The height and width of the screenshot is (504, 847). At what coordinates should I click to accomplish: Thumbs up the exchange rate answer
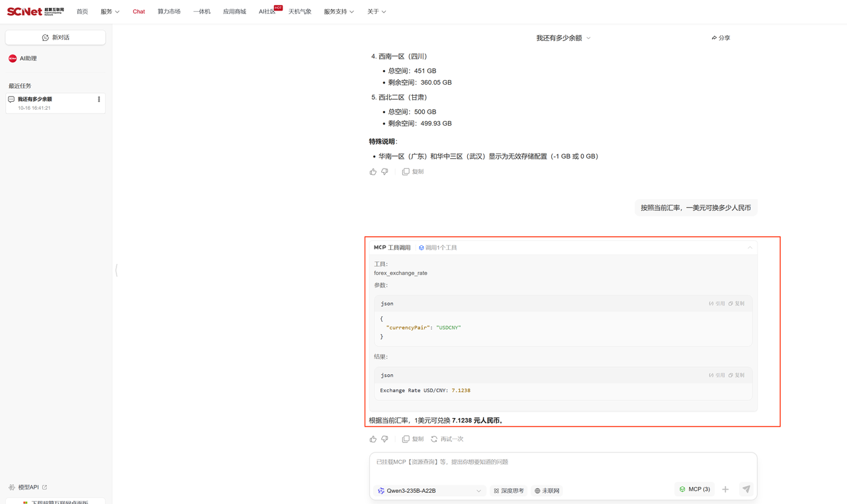click(x=373, y=439)
